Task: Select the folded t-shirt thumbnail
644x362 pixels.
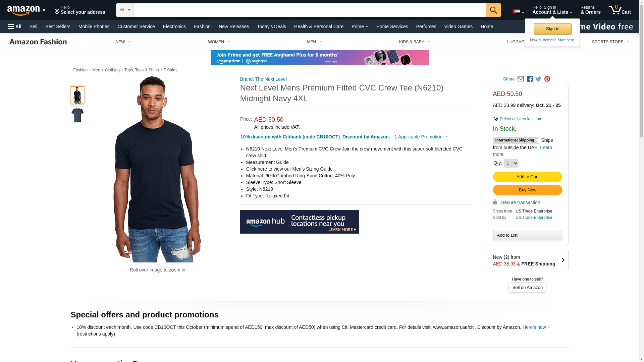Action: (x=77, y=115)
